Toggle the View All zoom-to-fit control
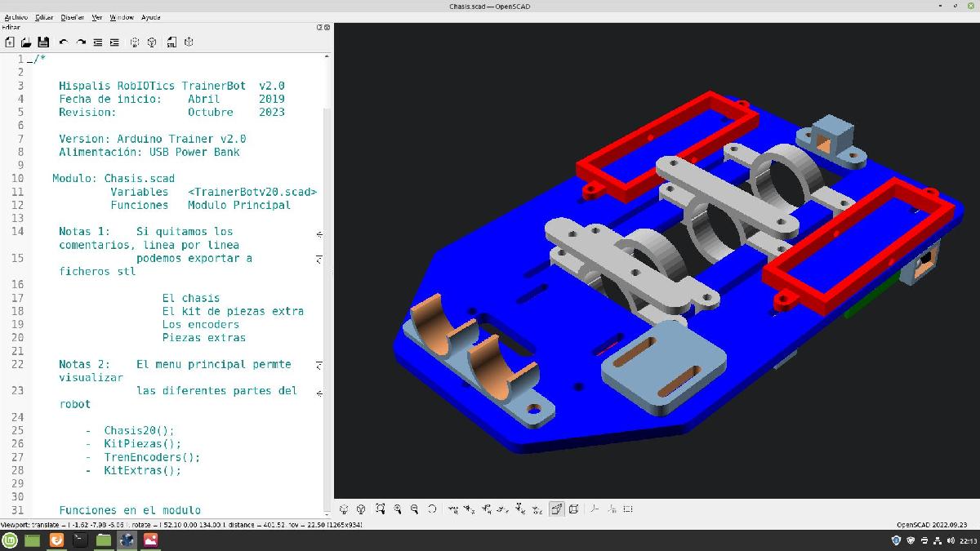This screenshot has height=551, width=980. [x=381, y=508]
